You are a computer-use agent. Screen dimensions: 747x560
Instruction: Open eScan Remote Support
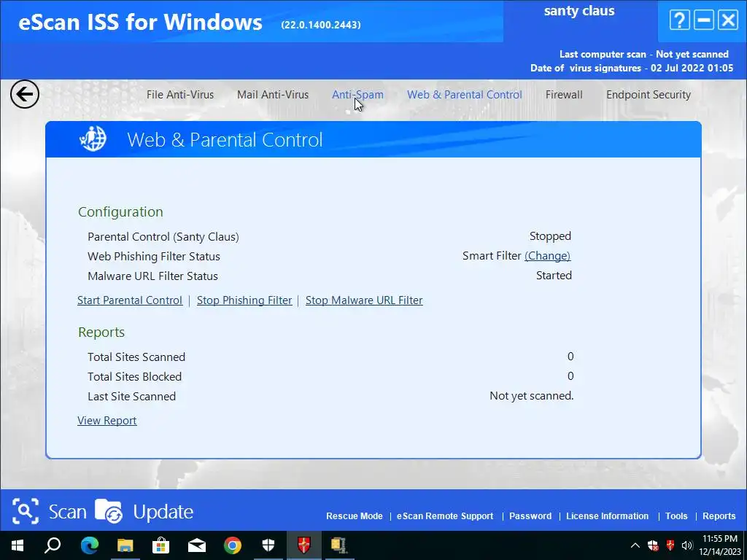(x=445, y=516)
